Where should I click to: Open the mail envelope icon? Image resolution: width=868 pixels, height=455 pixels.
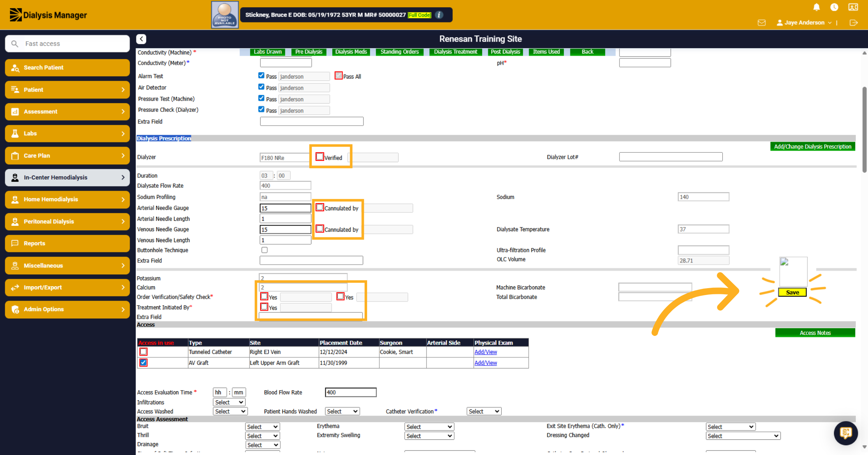click(762, 22)
